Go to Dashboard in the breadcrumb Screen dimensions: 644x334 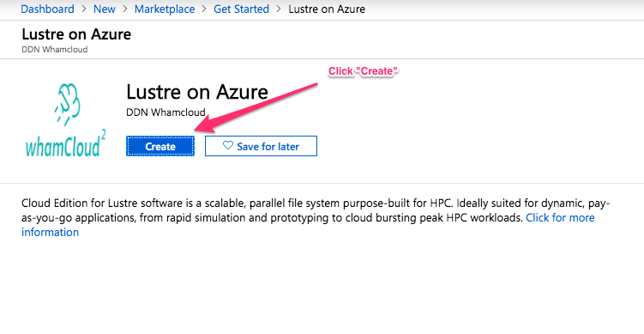pos(48,9)
